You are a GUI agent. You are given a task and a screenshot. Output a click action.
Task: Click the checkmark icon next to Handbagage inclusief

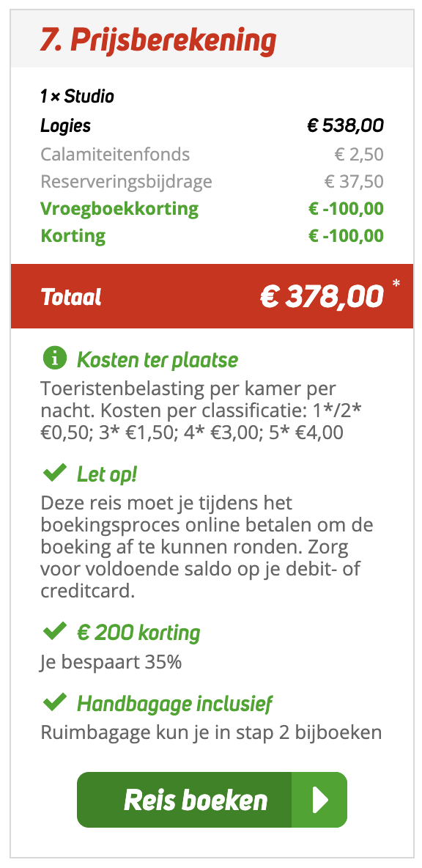54,703
